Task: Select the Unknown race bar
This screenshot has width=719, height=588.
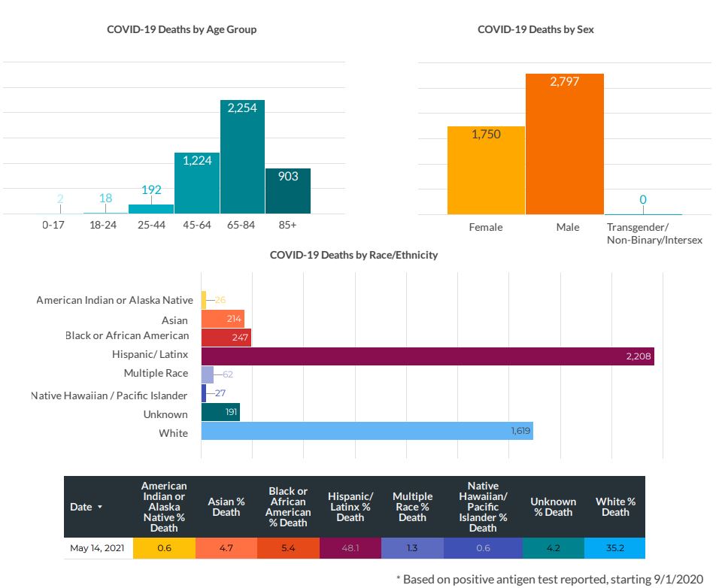Action: pos(220,412)
